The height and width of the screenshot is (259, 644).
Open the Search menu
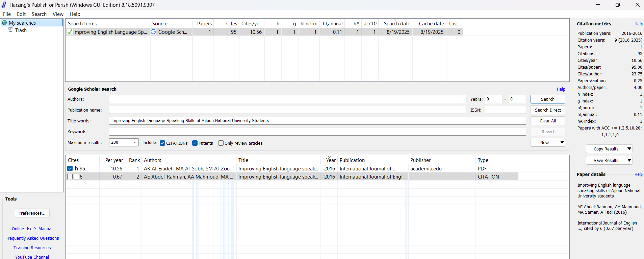click(39, 14)
